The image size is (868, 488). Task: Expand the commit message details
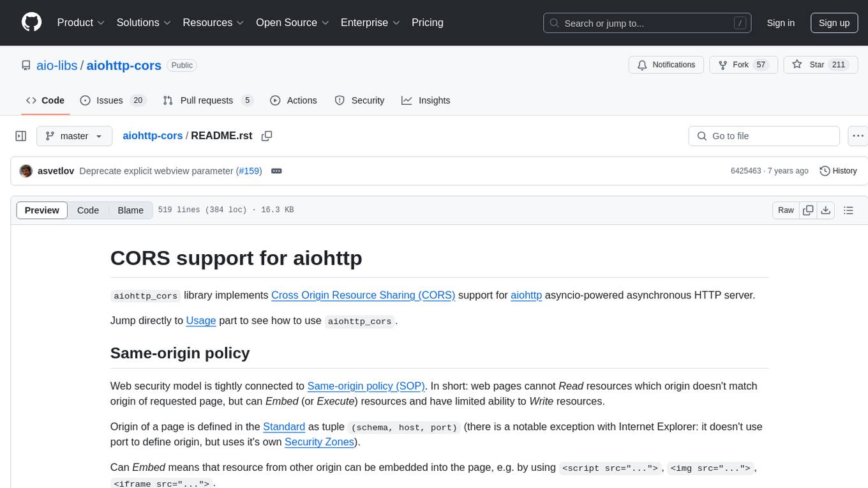[276, 171]
